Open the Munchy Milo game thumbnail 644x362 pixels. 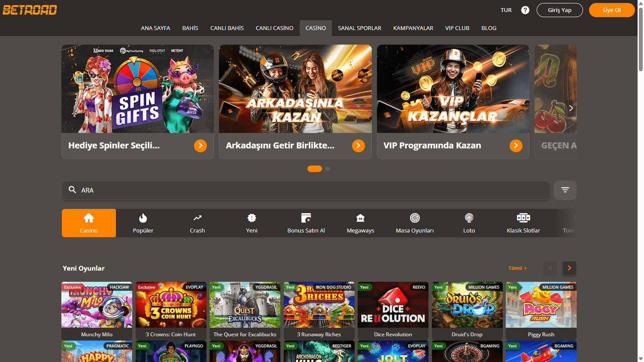click(x=97, y=305)
